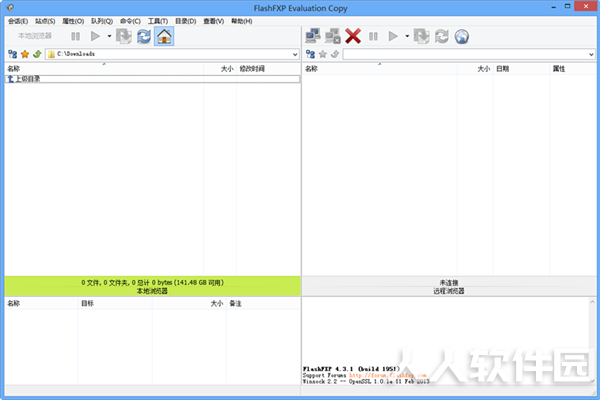
Task: Toggle the home switch-to-local-browser icon
Action: pos(164,36)
